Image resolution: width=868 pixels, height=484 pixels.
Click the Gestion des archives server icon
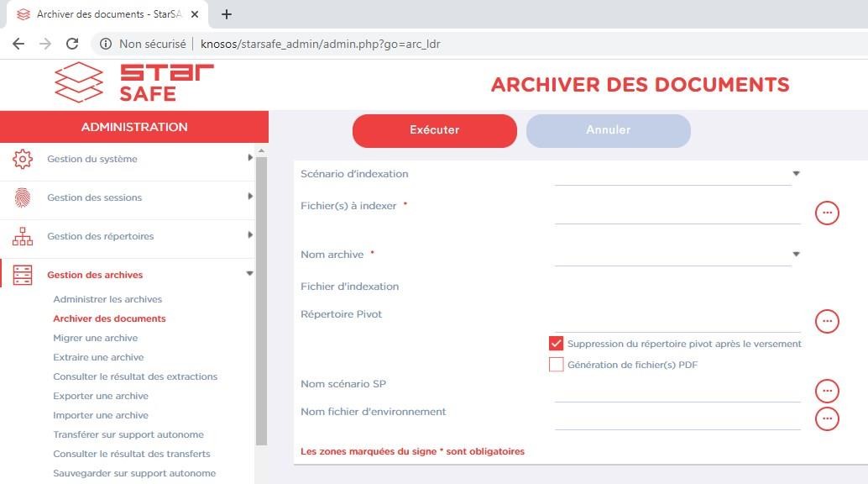point(23,275)
